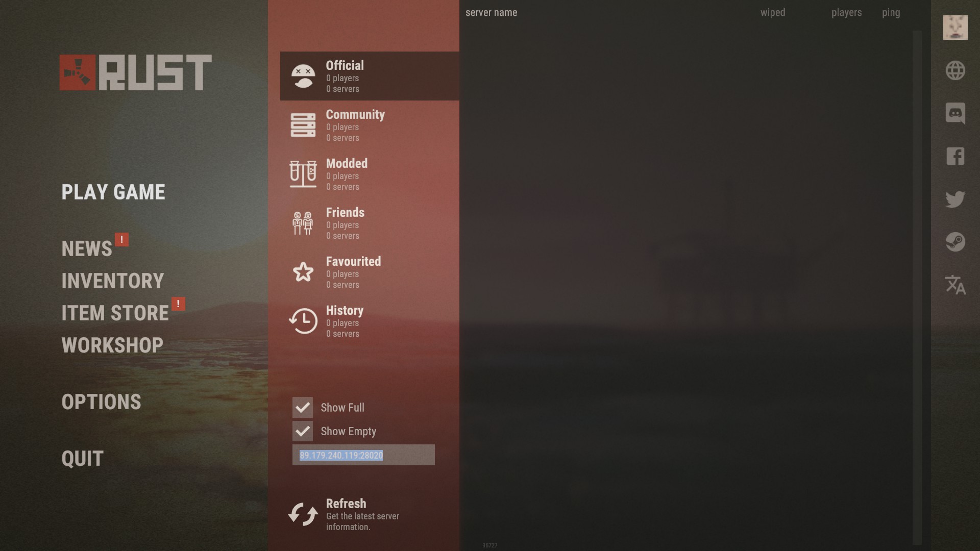Click the player avatar thumbnail
Image resolution: width=980 pixels, height=551 pixels.
click(x=955, y=28)
